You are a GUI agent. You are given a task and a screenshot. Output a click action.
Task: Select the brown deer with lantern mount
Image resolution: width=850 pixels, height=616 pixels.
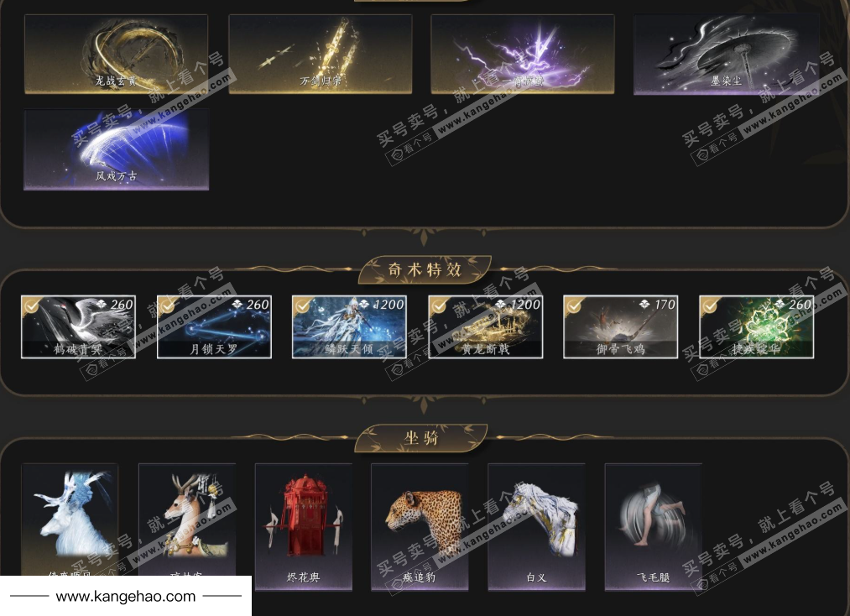[187, 519]
